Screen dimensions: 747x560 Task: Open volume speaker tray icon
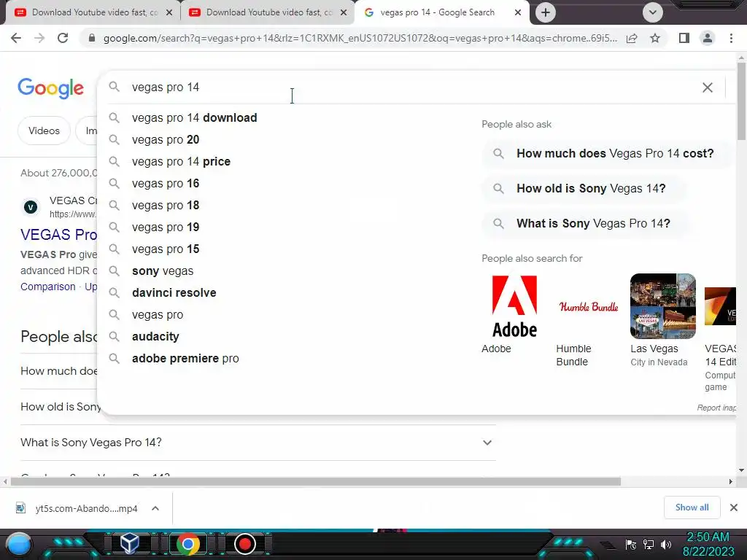pos(665,544)
